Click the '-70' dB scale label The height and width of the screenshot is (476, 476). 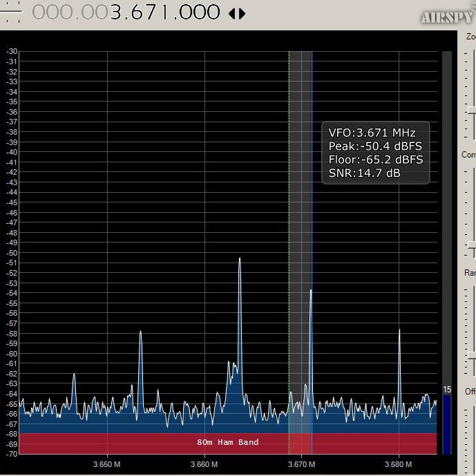coord(12,454)
